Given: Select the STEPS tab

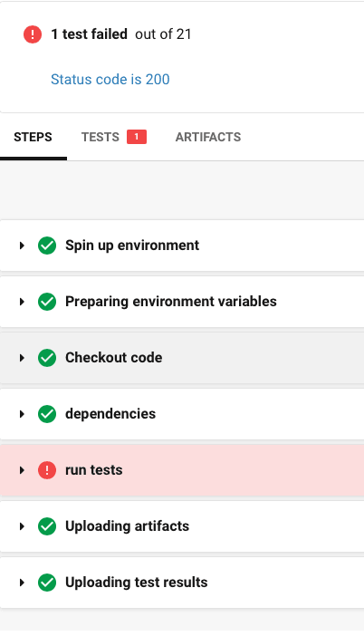Looking at the screenshot, I should click(33, 137).
